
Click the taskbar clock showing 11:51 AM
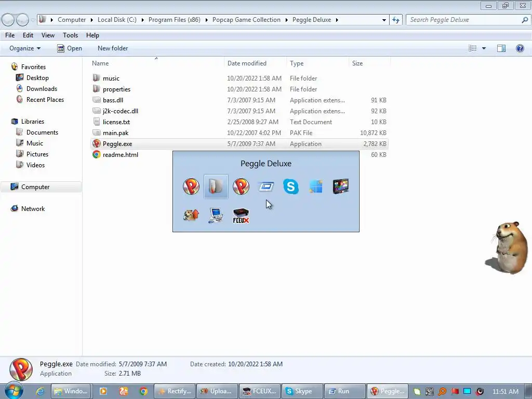[505, 391]
